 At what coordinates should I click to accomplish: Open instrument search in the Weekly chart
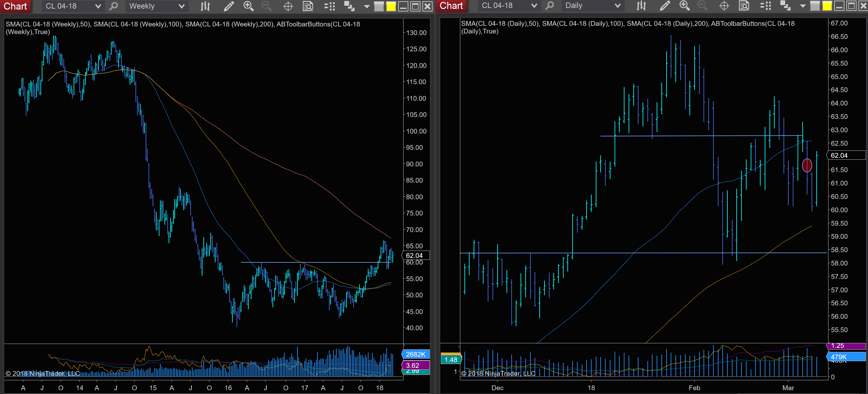tap(114, 6)
